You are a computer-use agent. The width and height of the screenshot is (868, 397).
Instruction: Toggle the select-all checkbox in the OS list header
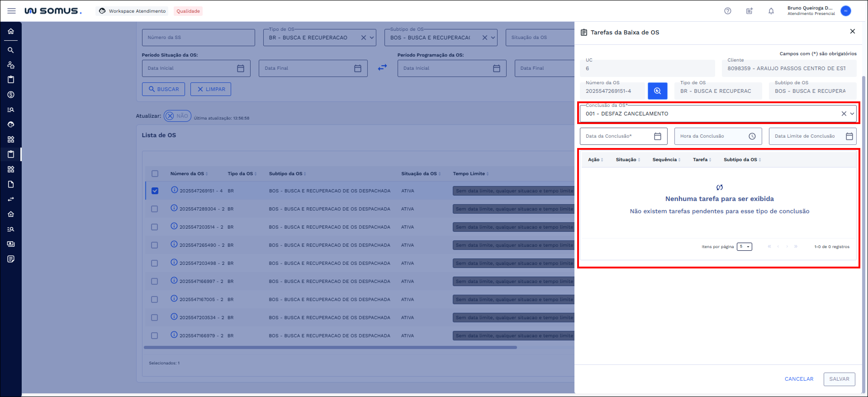(155, 173)
